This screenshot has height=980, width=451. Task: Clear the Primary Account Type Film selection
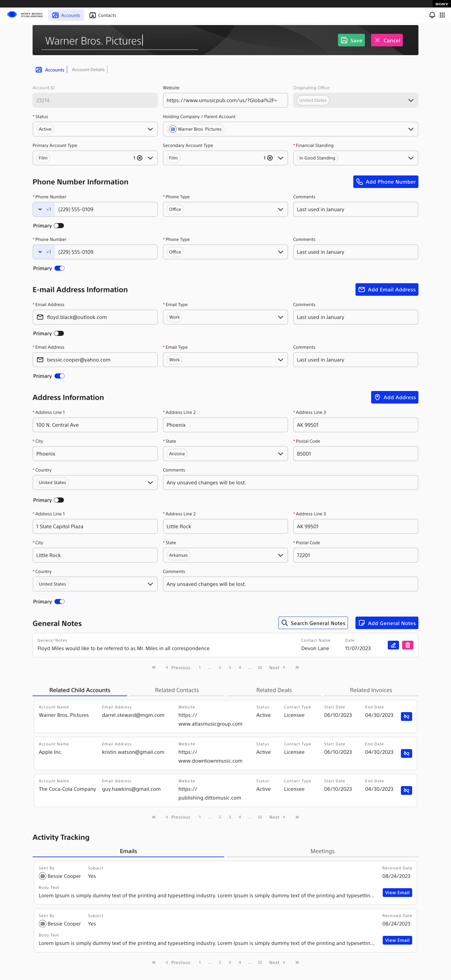point(140,158)
